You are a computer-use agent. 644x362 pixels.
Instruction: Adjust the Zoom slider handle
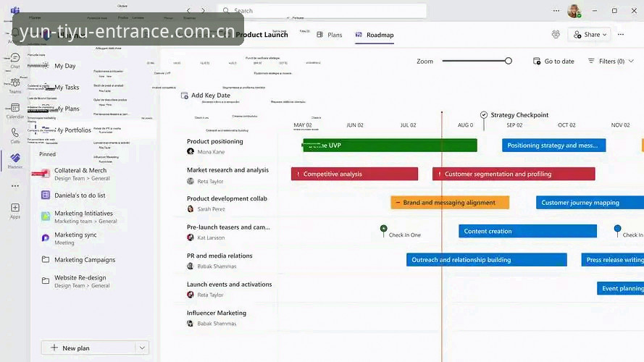(x=509, y=61)
